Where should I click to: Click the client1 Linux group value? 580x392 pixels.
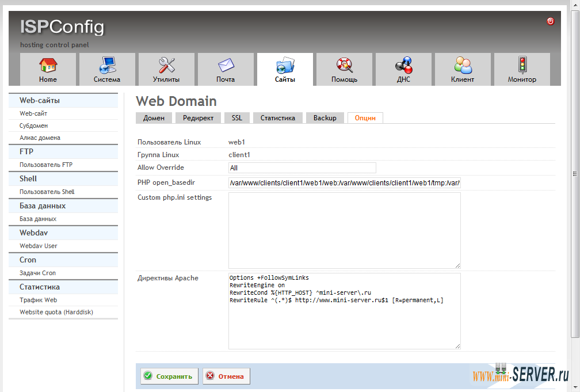pyautogui.click(x=239, y=155)
